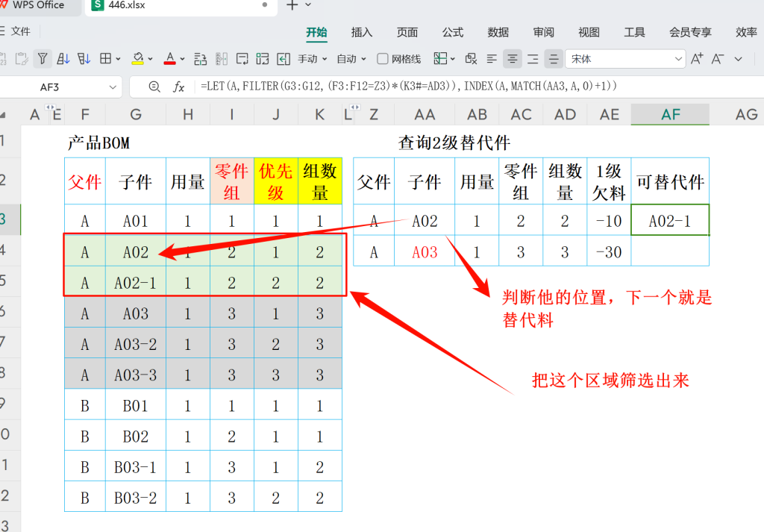Image resolution: width=764 pixels, height=532 pixels.
Task: Switch to the 工具 ribbon tab
Action: point(634,32)
